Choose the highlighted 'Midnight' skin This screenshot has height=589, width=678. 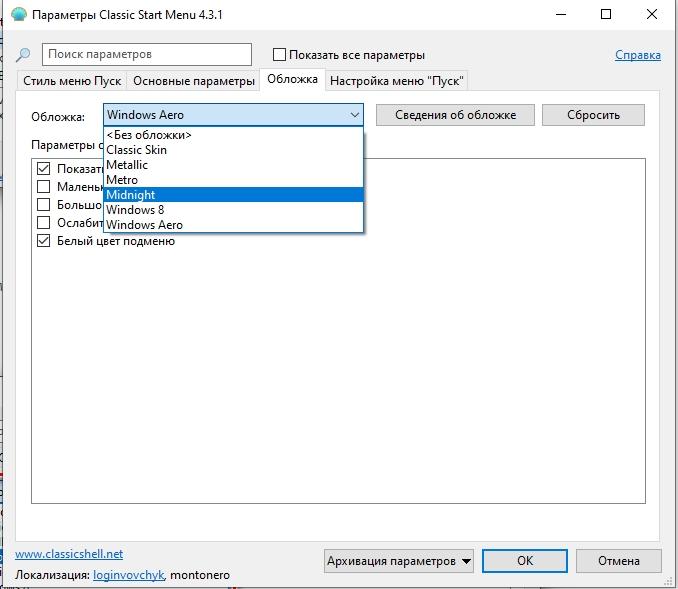pos(233,195)
